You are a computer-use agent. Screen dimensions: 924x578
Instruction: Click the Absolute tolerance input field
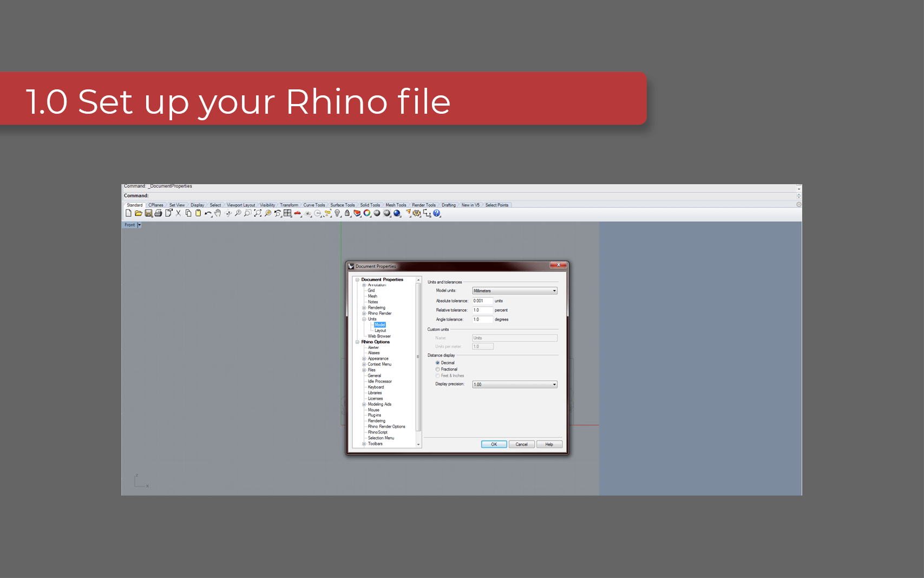482,301
